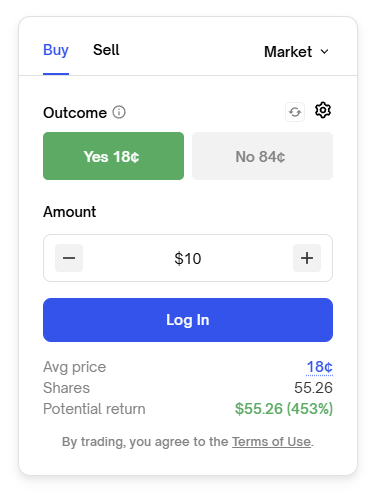Focus the $10 amount input field
This screenshot has height=493, width=379.
(188, 258)
